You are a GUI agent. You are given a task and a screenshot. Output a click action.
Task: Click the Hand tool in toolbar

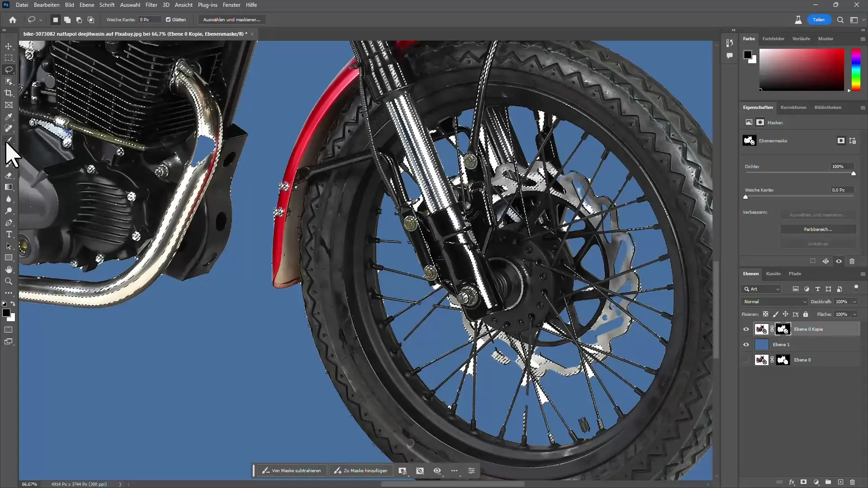pos(8,269)
